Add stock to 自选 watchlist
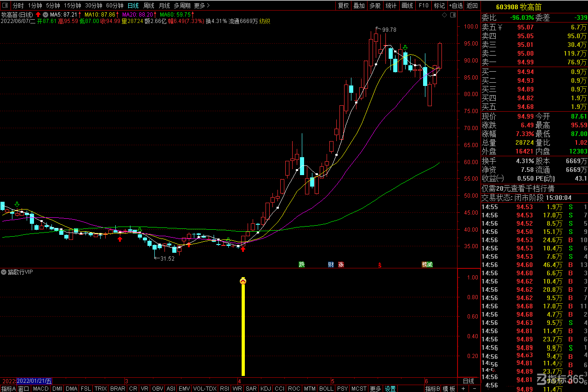This screenshot has width=588, height=392. click(456, 6)
